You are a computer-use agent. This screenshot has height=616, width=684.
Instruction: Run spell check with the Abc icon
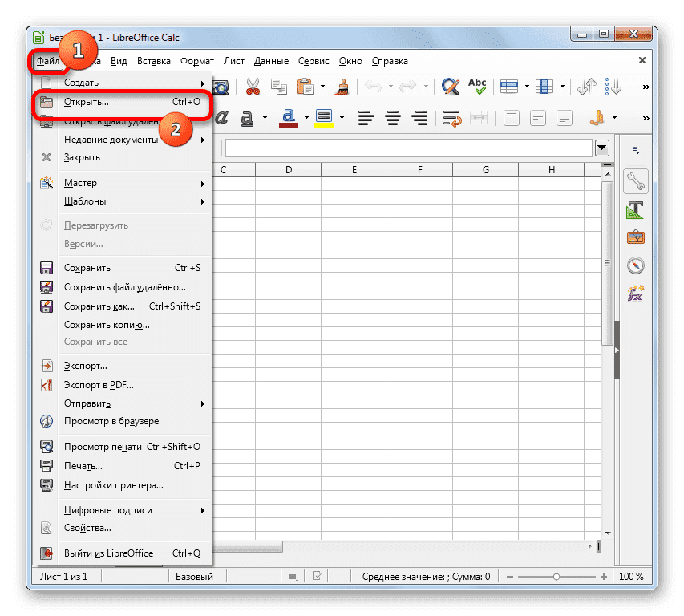point(476,86)
